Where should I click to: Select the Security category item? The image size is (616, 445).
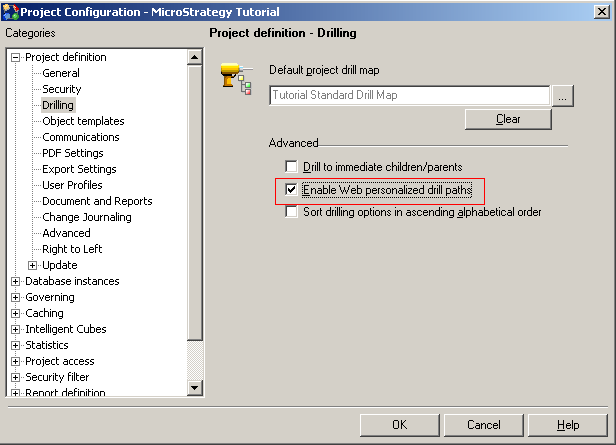62,89
